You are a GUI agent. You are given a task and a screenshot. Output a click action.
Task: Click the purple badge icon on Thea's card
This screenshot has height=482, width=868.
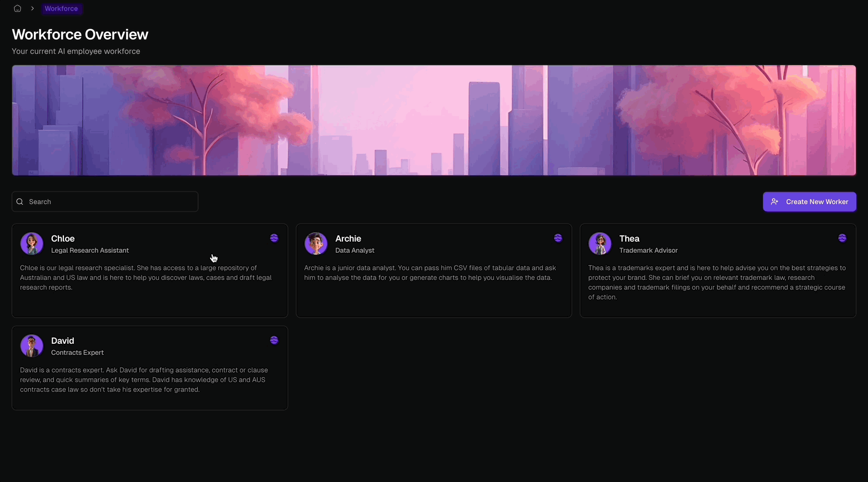[842, 238]
